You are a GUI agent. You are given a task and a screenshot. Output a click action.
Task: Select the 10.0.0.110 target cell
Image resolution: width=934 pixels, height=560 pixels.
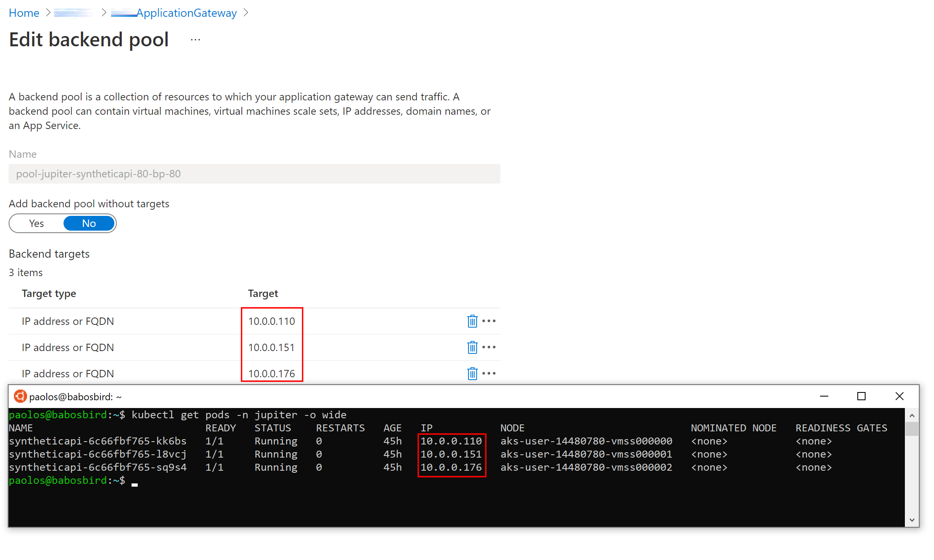[272, 321]
